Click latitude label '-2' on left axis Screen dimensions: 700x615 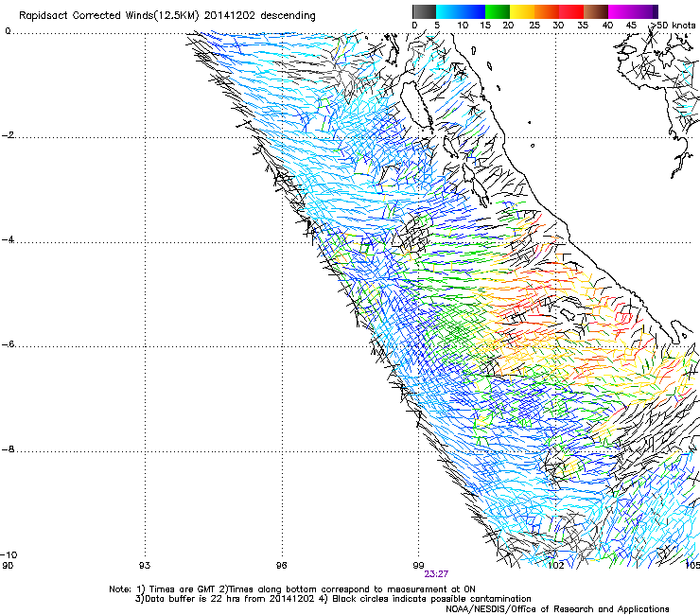coord(8,135)
